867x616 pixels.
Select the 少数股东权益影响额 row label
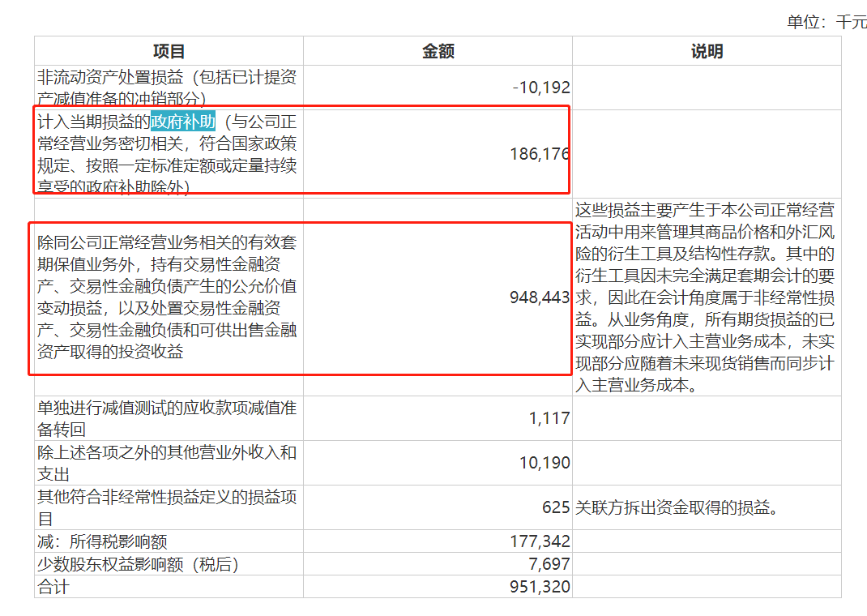[139, 564]
